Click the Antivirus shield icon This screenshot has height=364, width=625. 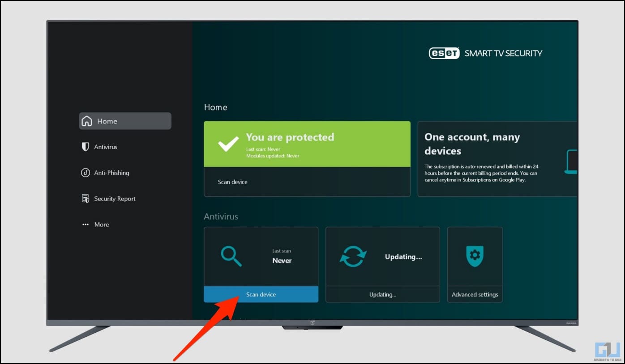point(86,147)
